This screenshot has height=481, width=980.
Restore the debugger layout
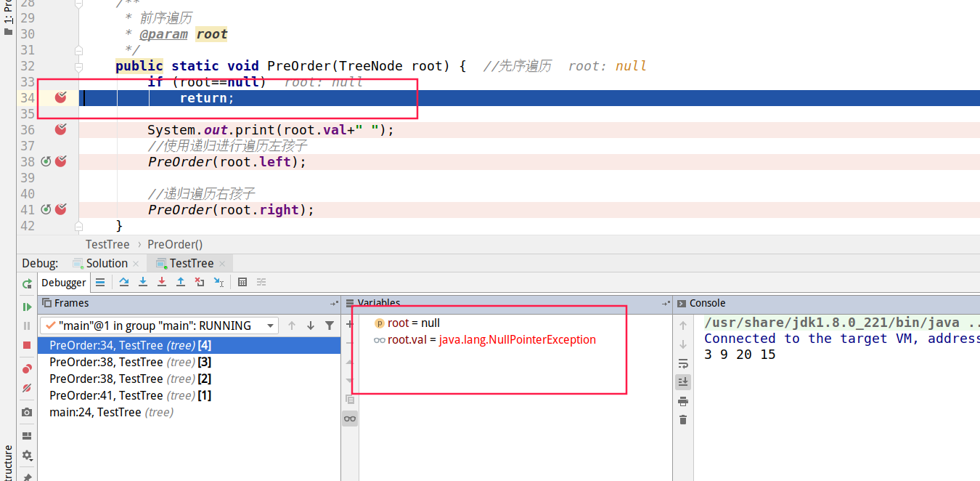pos(27,436)
